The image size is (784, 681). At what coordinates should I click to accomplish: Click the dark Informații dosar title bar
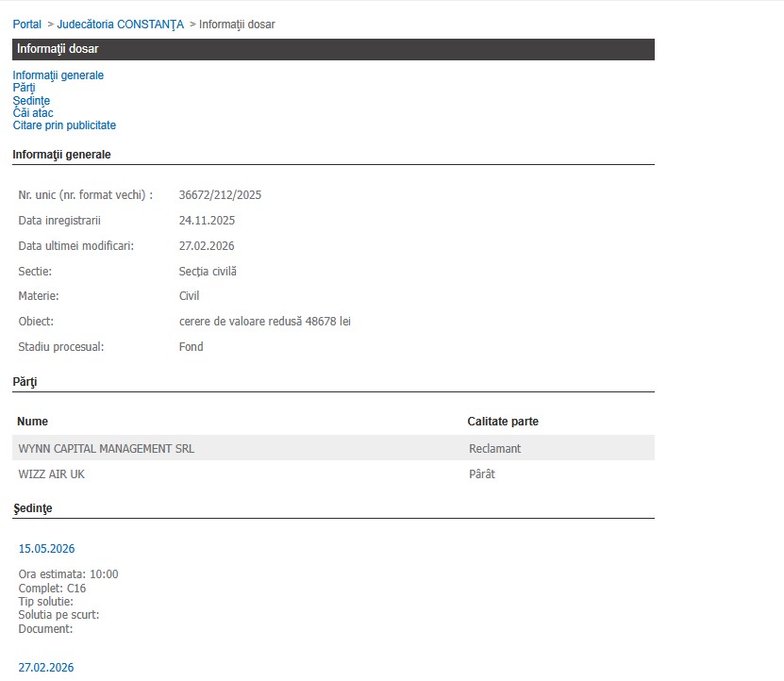click(333, 49)
